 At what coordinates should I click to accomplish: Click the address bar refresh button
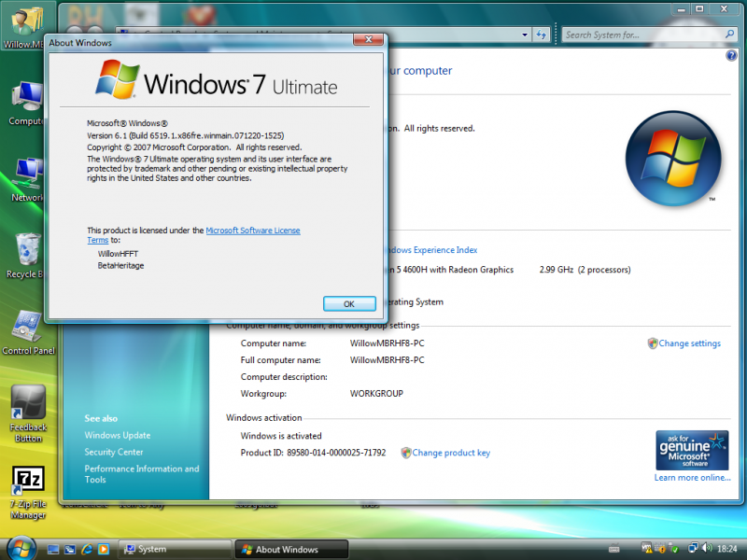[541, 35]
